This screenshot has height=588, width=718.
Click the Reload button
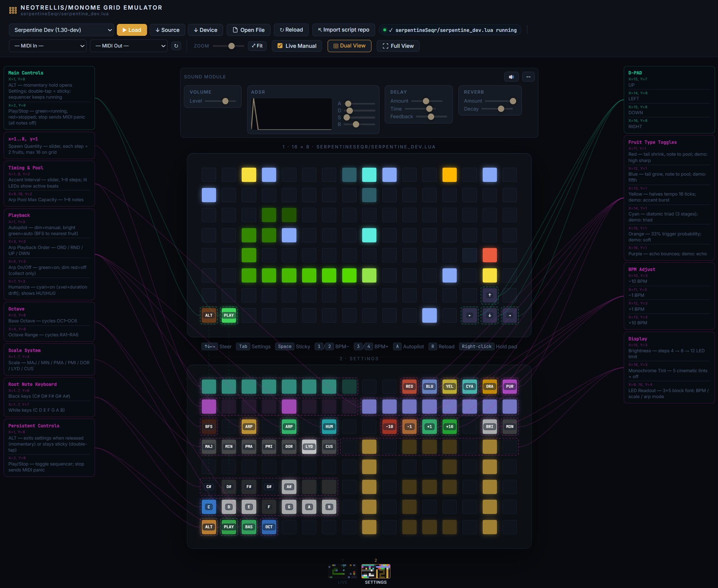point(291,30)
